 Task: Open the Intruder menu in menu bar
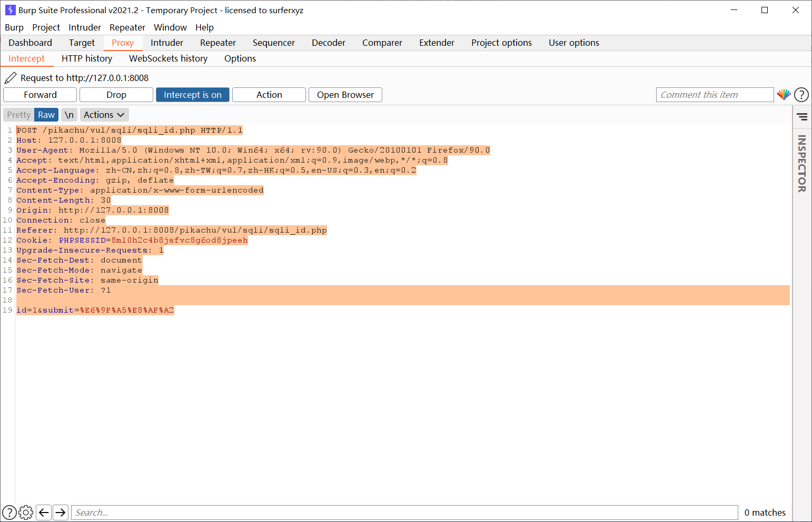click(x=85, y=27)
